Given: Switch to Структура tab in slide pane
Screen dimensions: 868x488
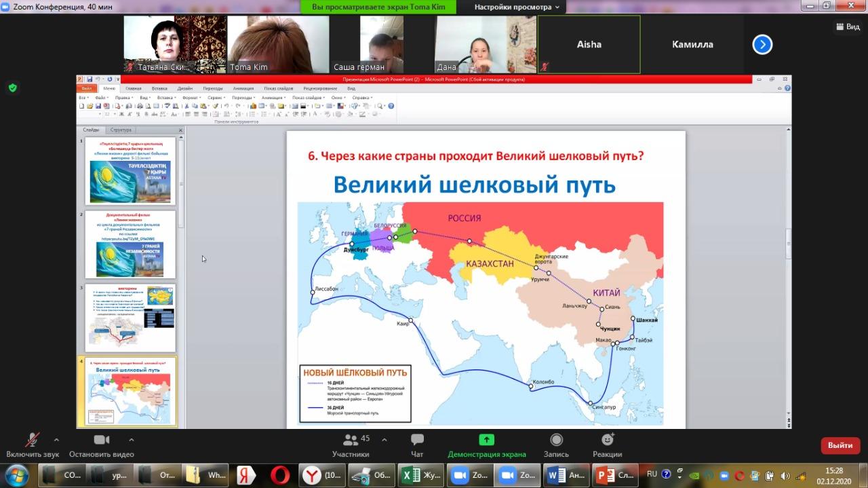Looking at the screenshot, I should [x=121, y=130].
